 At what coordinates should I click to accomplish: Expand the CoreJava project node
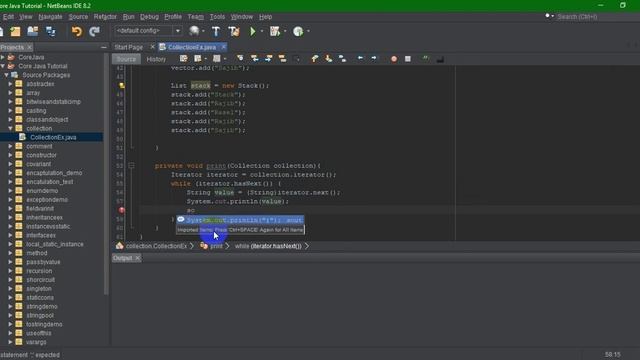(3, 57)
